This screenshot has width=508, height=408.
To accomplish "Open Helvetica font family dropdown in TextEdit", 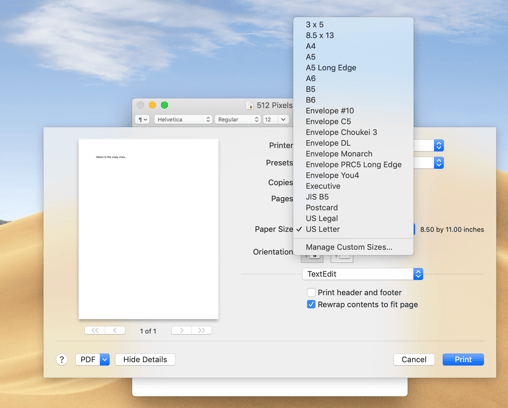I will [x=183, y=119].
